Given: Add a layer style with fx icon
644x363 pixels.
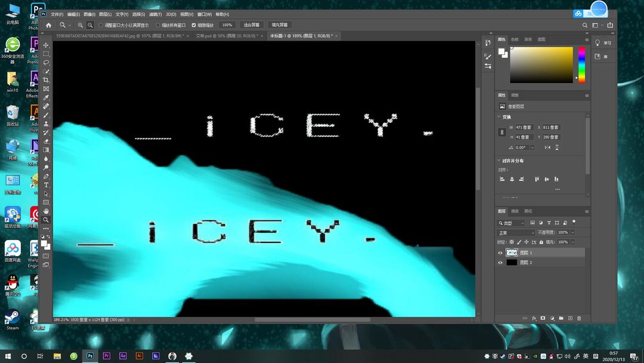Looking at the screenshot, I should (534, 318).
